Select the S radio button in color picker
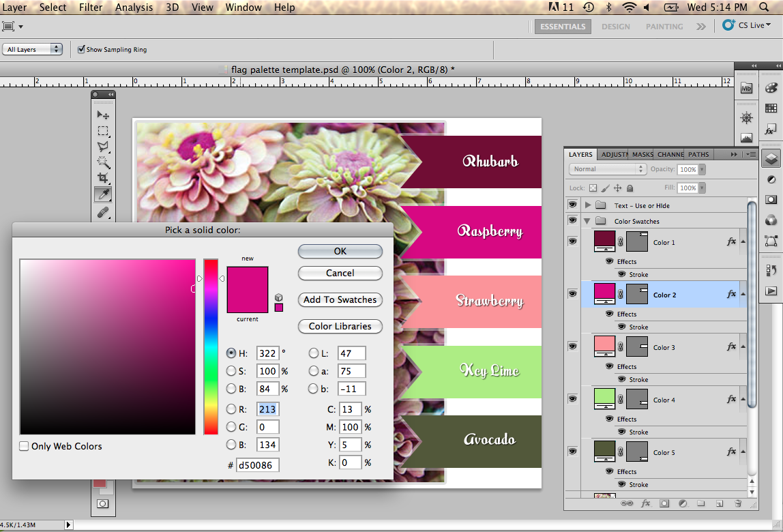 (x=233, y=371)
